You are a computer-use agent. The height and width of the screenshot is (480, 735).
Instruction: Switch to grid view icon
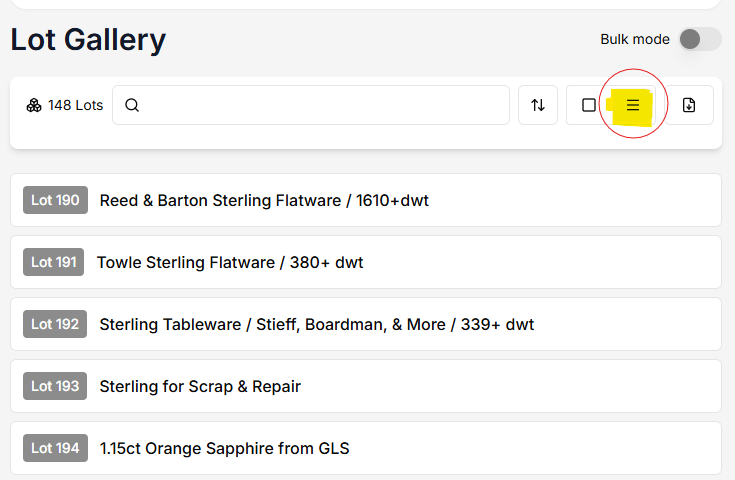589,105
